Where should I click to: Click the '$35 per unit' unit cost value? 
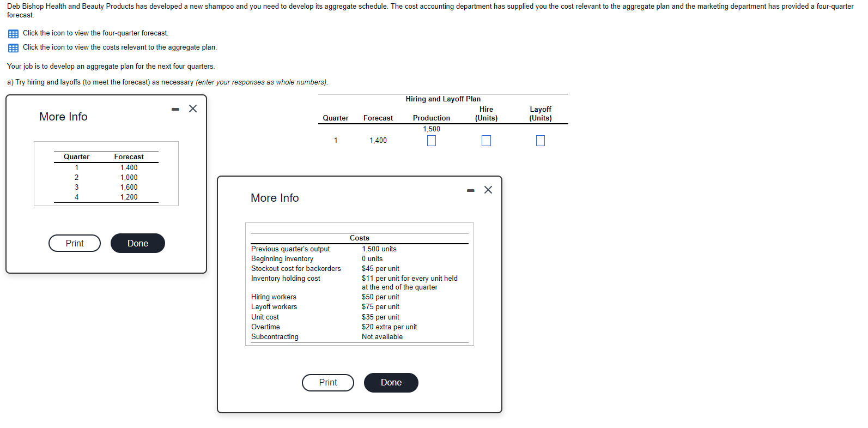point(380,317)
